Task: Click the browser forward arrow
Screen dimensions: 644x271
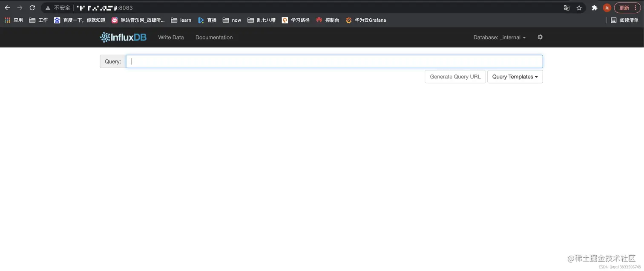Action: [x=20, y=8]
